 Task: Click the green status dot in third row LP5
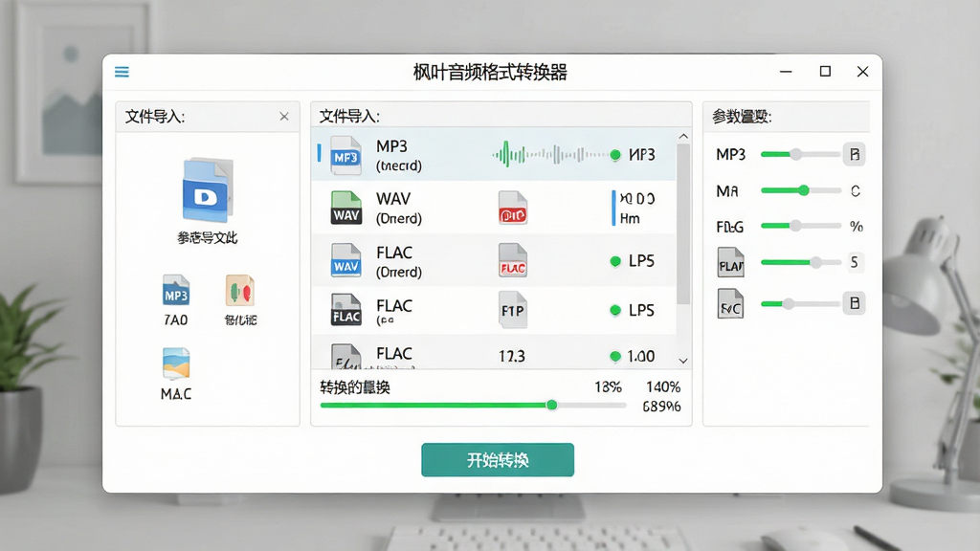point(615,261)
